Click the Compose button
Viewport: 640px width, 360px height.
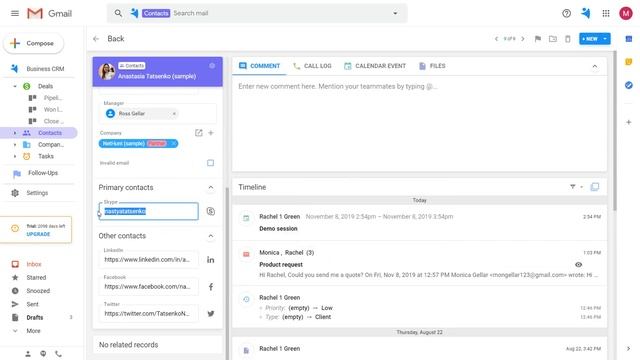pos(33,43)
